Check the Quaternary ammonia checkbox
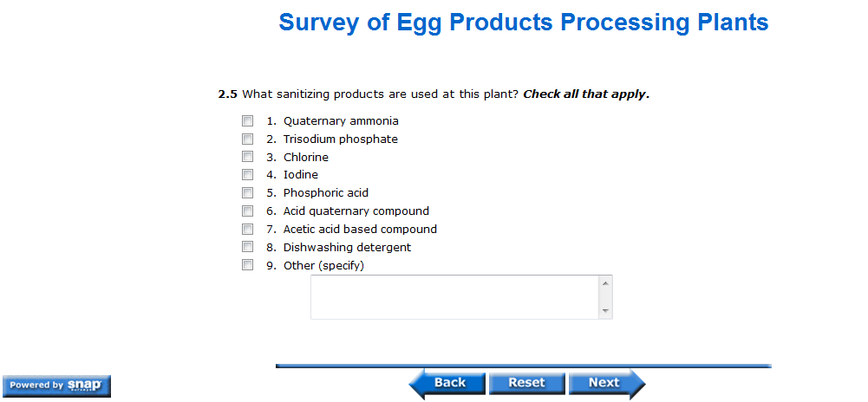The image size is (868, 402). pyautogui.click(x=247, y=121)
